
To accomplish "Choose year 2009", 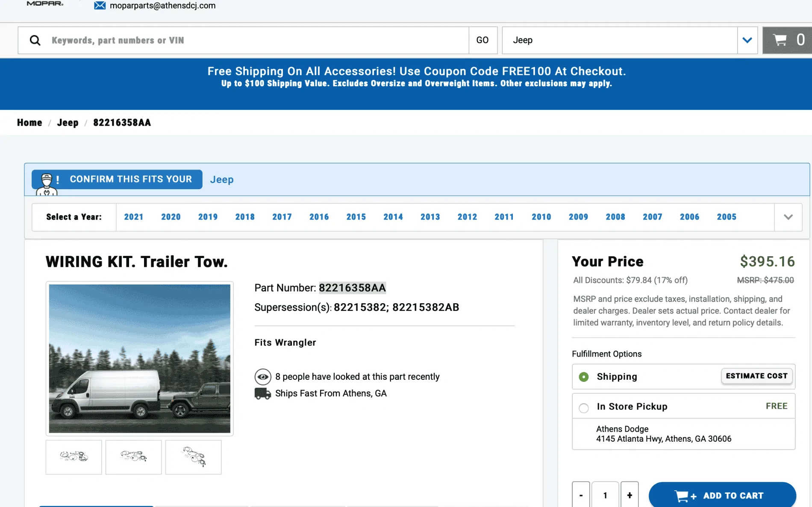I will 578,217.
